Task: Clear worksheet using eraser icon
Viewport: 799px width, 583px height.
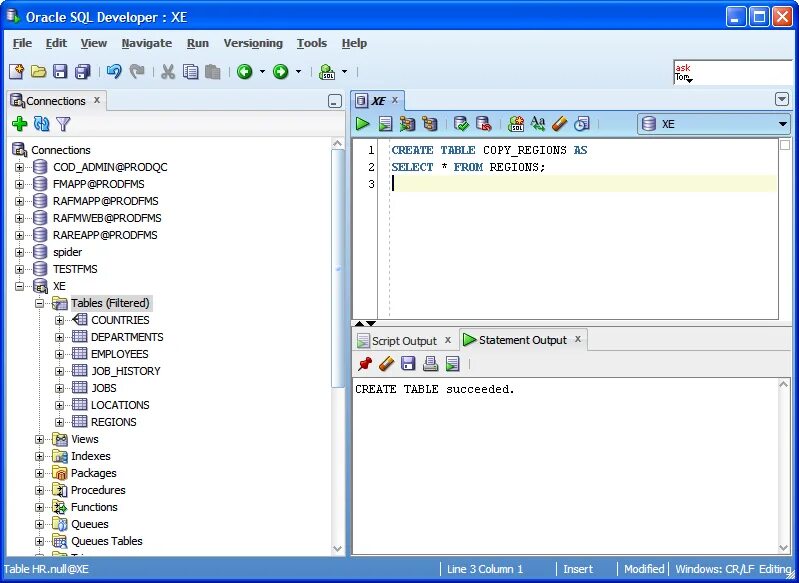Action: (560, 124)
